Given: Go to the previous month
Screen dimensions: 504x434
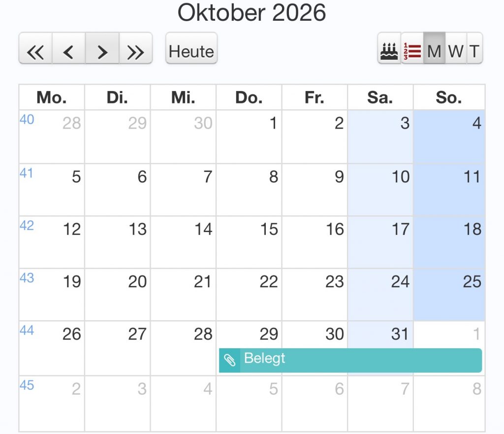Looking at the screenshot, I should (69, 48).
